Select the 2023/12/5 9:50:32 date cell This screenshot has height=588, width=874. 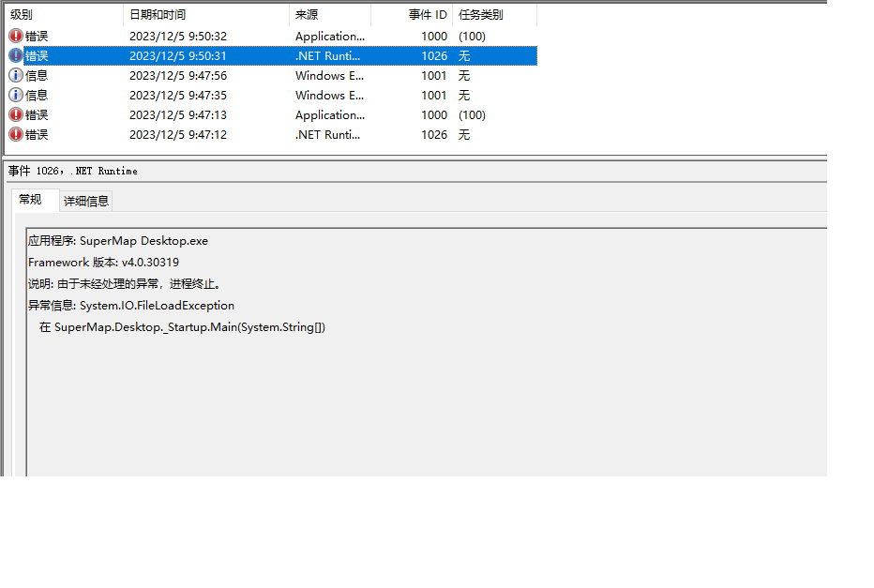pos(178,37)
